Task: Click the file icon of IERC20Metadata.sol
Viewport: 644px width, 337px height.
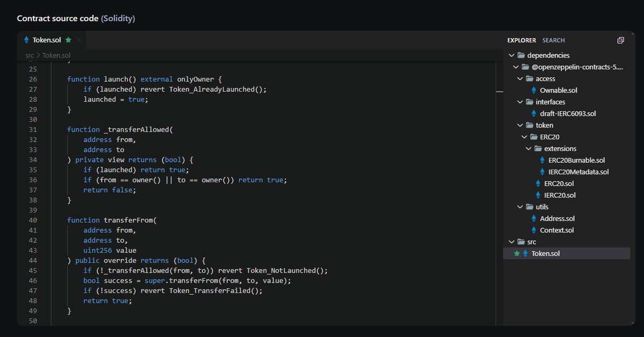Action: coord(543,172)
